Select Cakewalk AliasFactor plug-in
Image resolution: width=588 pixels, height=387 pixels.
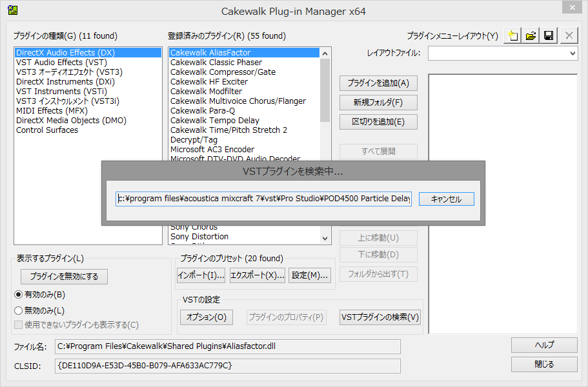(245, 53)
